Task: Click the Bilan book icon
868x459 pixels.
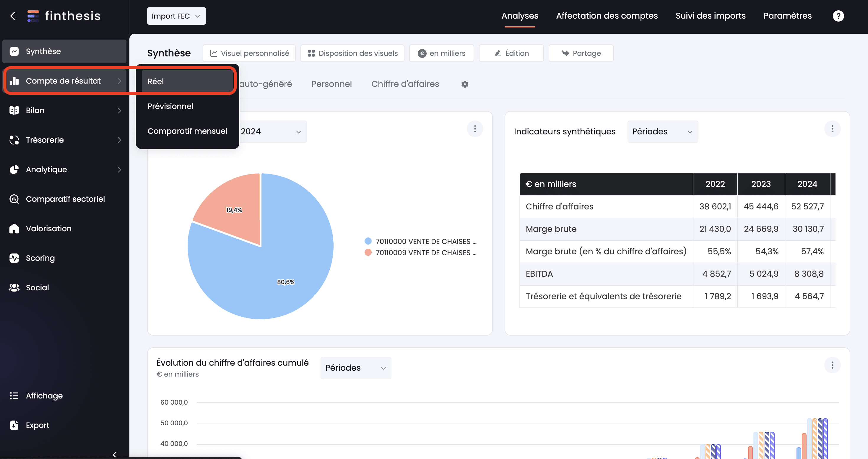Action: [14, 110]
